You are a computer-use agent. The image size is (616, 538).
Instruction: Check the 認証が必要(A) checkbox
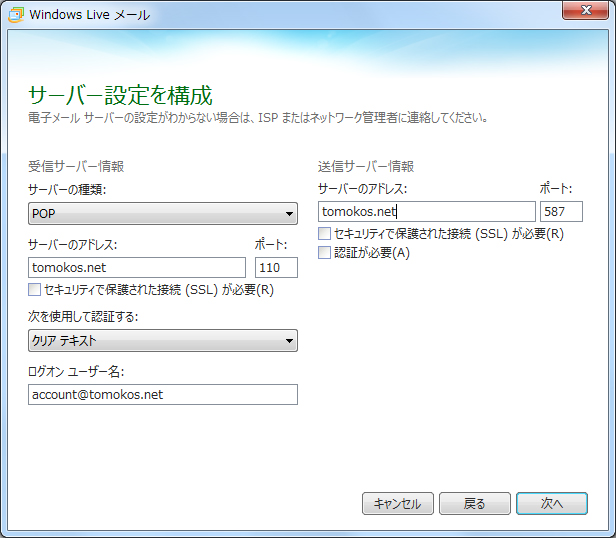(324, 252)
